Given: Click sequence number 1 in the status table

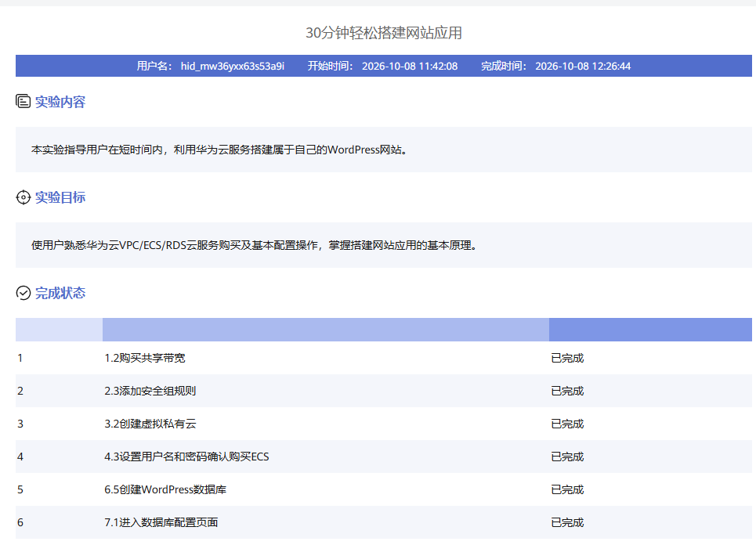Looking at the screenshot, I should point(20,358).
